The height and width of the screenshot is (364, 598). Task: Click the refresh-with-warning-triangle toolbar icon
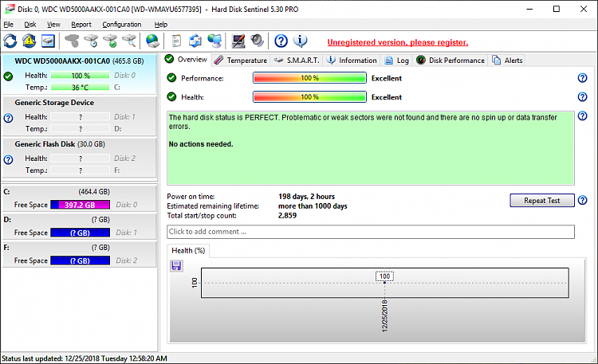click(30, 41)
